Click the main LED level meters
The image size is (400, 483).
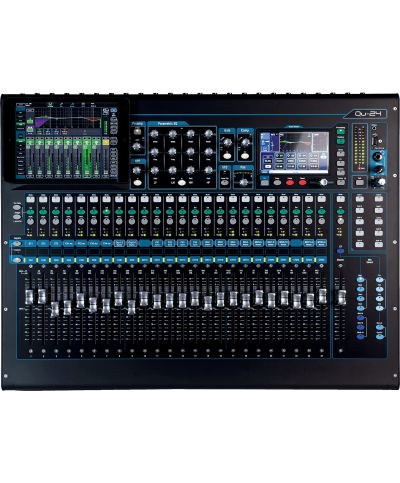(x=359, y=147)
